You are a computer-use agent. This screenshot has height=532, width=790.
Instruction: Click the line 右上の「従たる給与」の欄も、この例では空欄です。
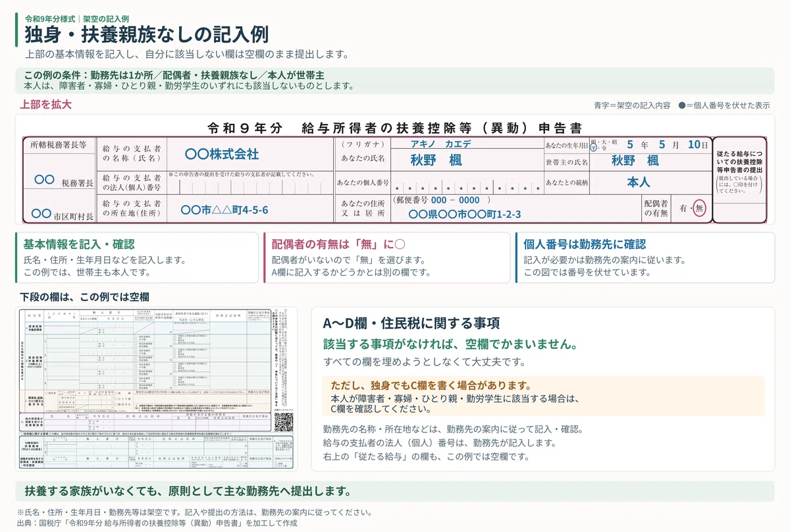pyautogui.click(x=426, y=456)
